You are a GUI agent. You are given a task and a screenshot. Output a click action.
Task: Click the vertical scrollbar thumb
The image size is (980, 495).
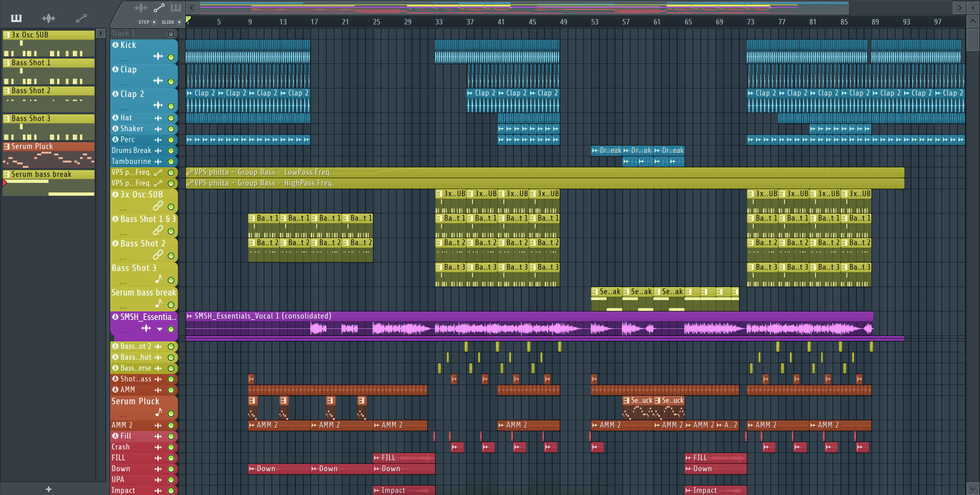(x=973, y=39)
